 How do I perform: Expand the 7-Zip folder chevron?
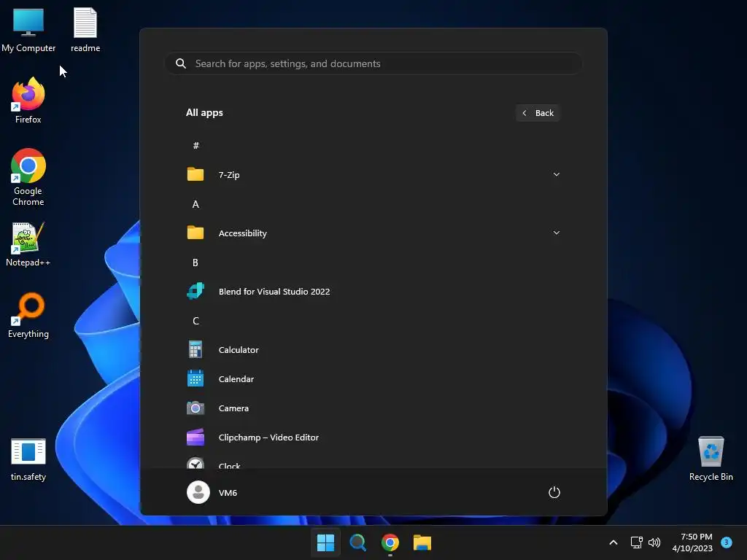pyautogui.click(x=556, y=174)
